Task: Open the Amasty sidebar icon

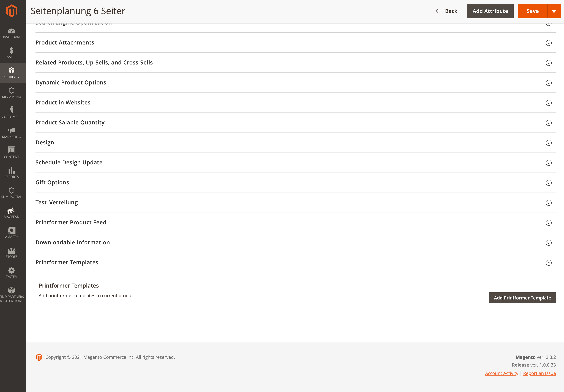Action: click(x=12, y=230)
